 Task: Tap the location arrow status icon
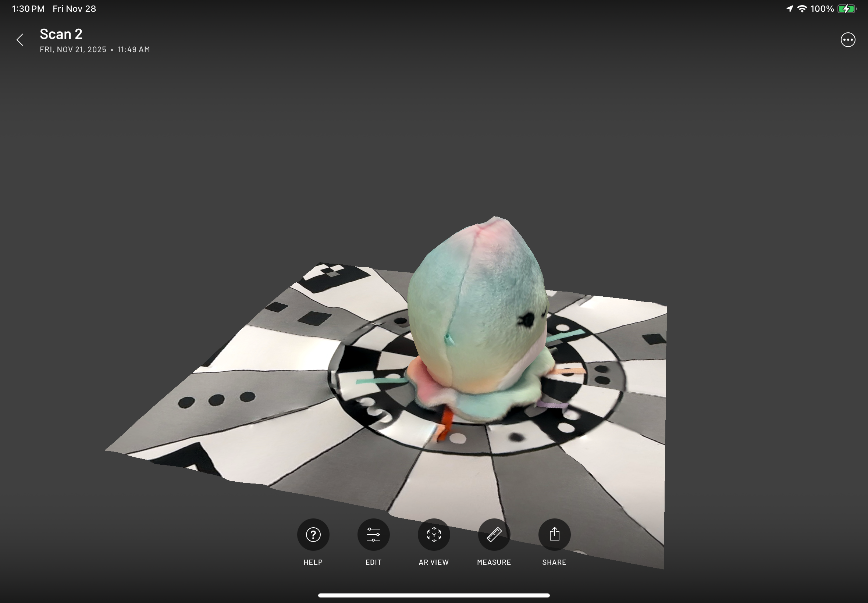click(789, 9)
